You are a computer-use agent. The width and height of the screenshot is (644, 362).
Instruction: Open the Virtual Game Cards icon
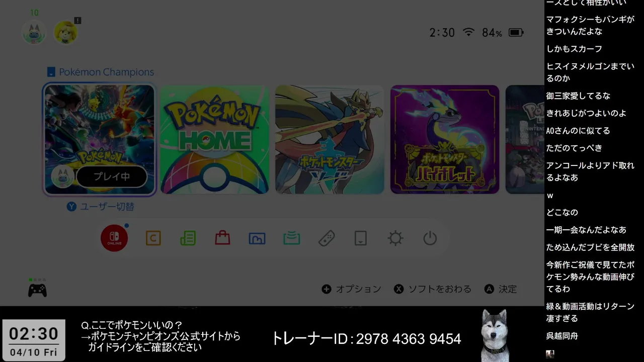[361, 238]
